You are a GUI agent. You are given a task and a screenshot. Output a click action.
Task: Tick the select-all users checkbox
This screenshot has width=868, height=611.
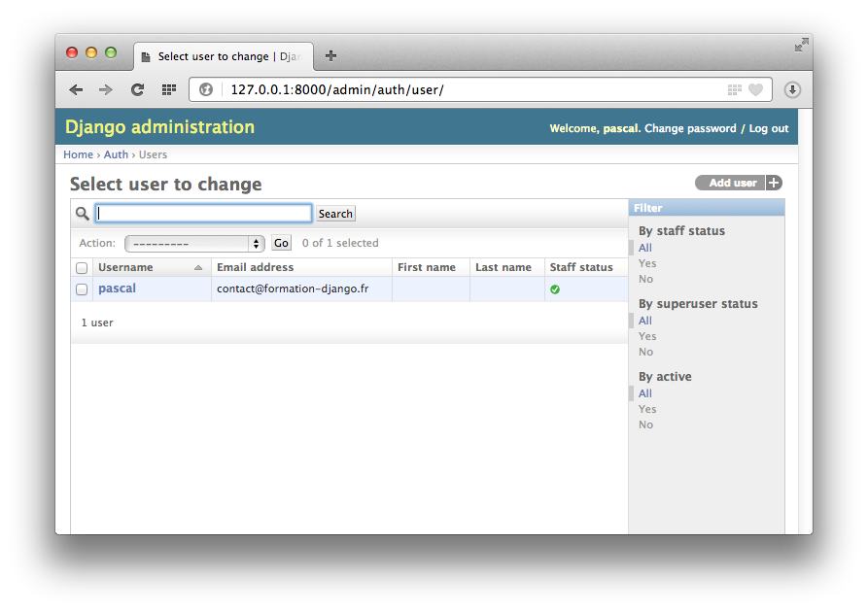tap(82, 268)
